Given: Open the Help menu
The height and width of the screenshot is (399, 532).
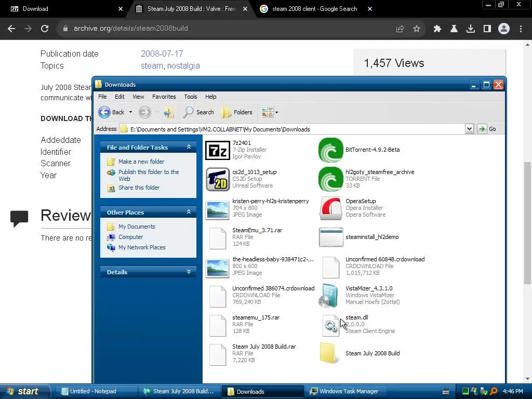Looking at the screenshot, I should pyautogui.click(x=210, y=97).
